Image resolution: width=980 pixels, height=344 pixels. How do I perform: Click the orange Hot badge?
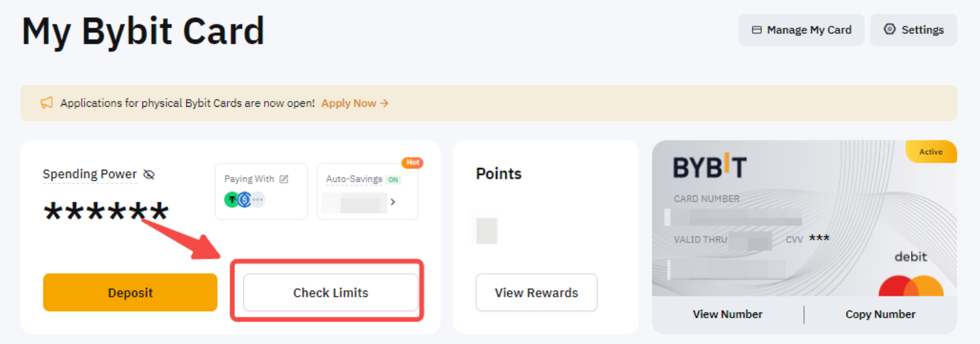(x=413, y=163)
